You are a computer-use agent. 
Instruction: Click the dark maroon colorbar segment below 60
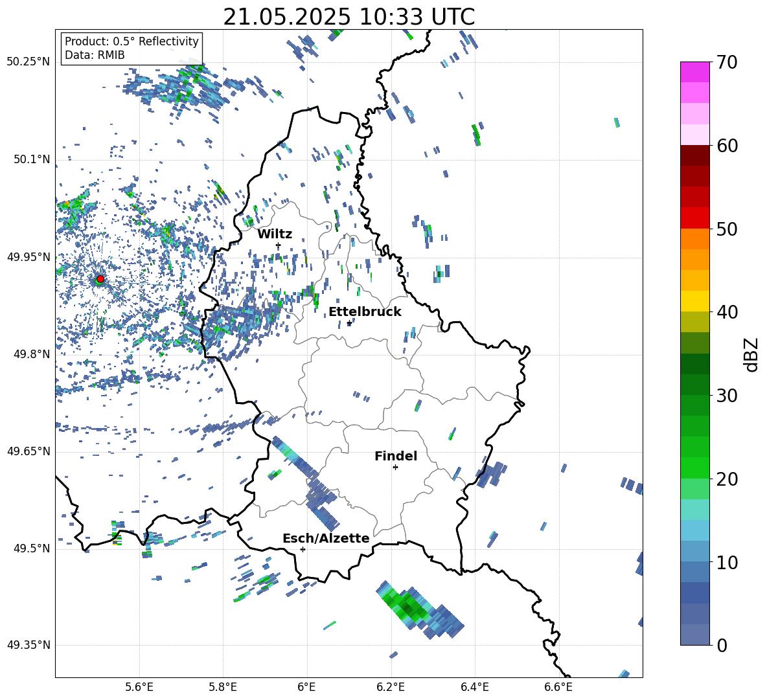pyautogui.click(x=694, y=155)
